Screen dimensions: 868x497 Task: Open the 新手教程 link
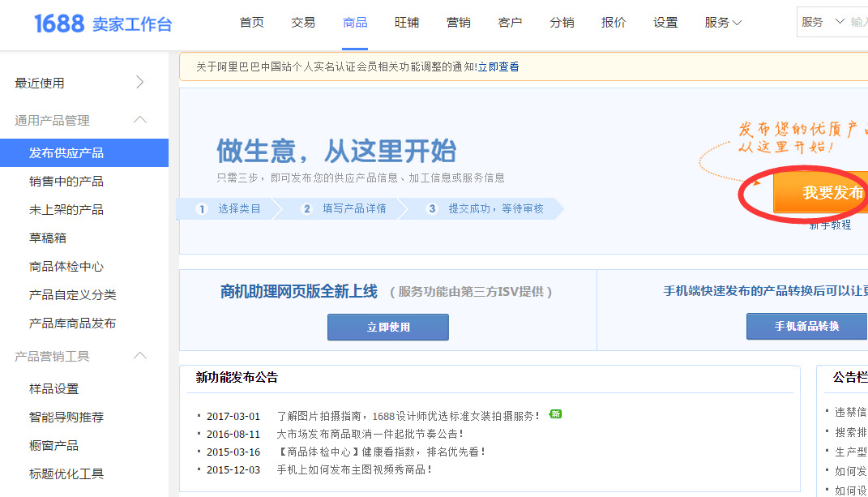tap(830, 225)
